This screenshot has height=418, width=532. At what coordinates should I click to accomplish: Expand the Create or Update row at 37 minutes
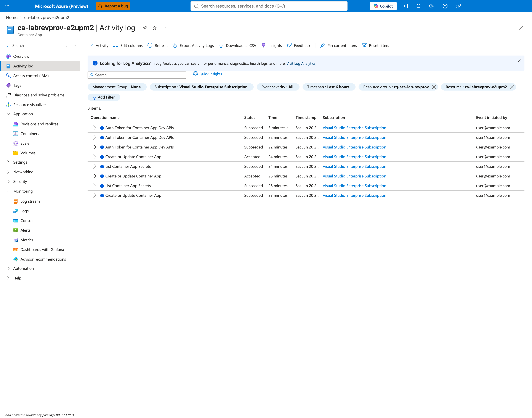pos(95,195)
